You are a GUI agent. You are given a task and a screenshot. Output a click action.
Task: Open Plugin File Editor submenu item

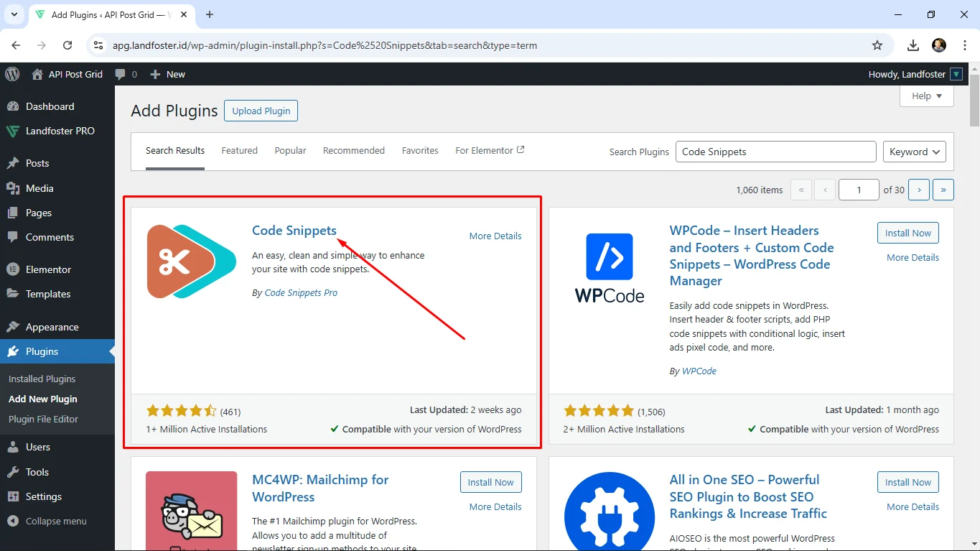[43, 419]
